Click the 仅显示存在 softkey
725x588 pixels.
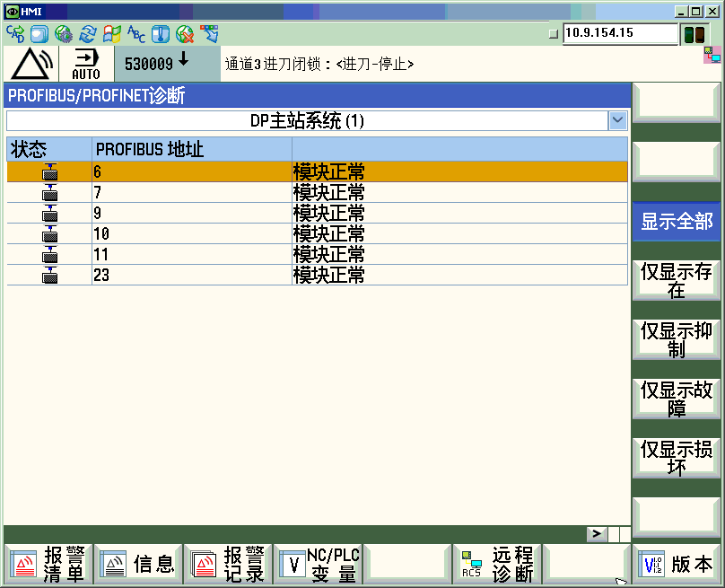pyautogui.click(x=676, y=280)
